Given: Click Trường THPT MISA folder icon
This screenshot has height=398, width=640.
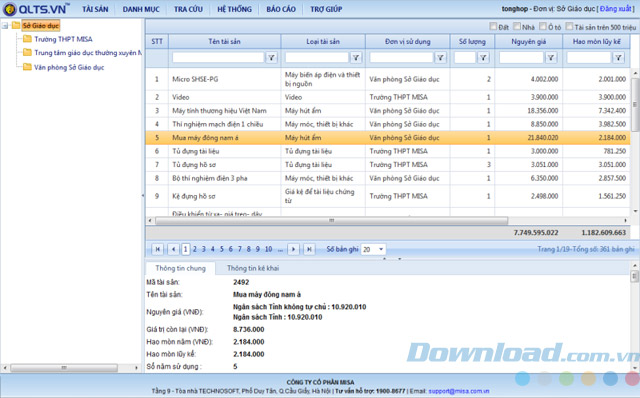Looking at the screenshot, I should (x=27, y=39).
